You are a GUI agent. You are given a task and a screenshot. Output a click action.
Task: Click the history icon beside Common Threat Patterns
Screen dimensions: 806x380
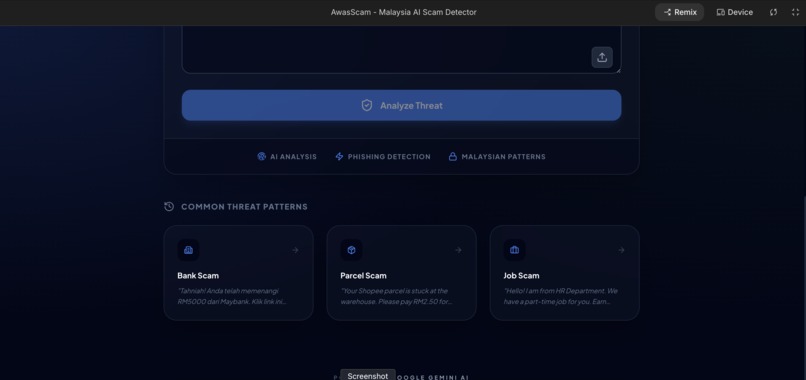(x=169, y=206)
